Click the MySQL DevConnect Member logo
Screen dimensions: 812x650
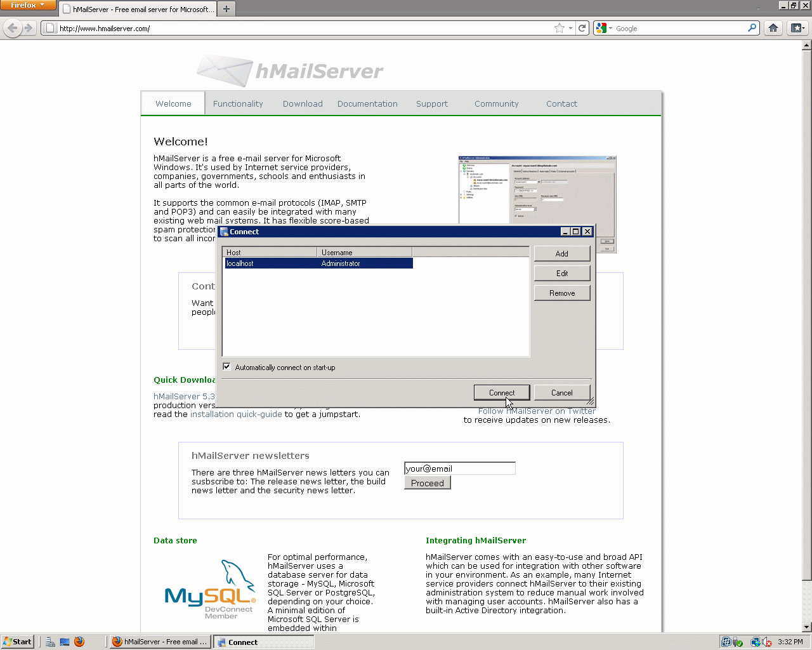210,590
